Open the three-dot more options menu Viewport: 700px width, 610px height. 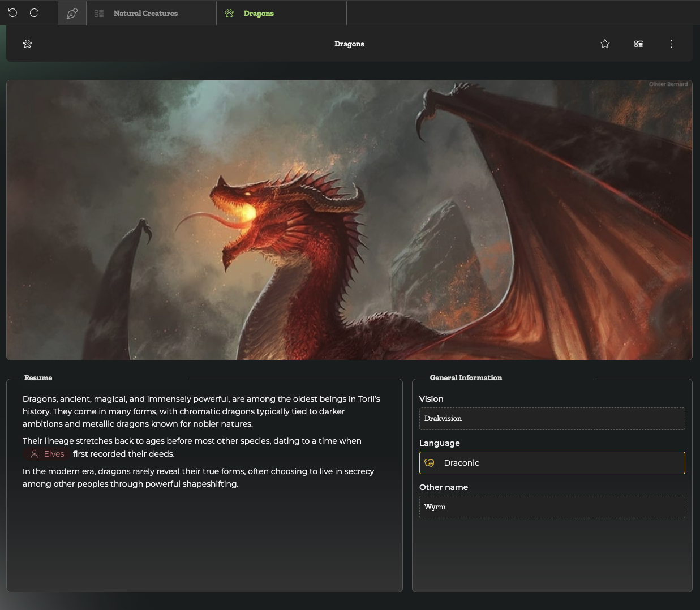[671, 44]
